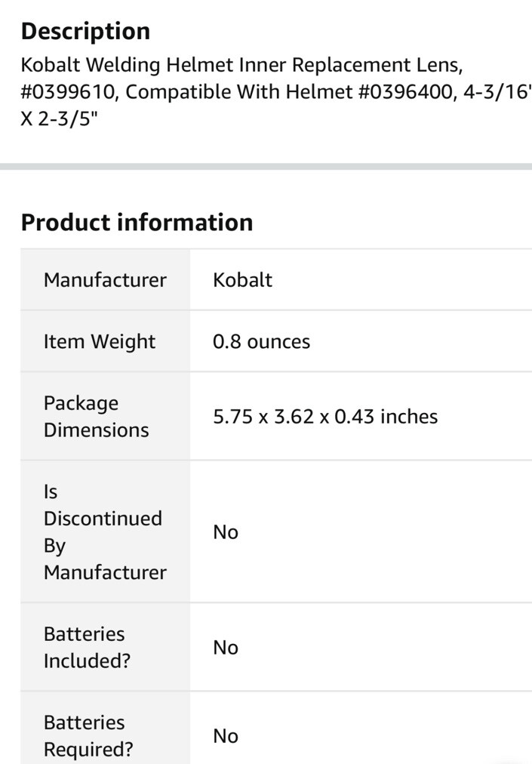Select the Is Discontinued By Manufacturer label

tap(105, 531)
